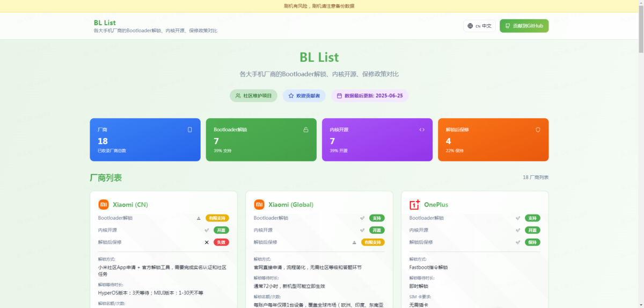Image resolution: width=644 pixels, height=308 pixels.
Task: Click the lock icon on Bootloader解锁 stat card
Action: (x=306, y=130)
